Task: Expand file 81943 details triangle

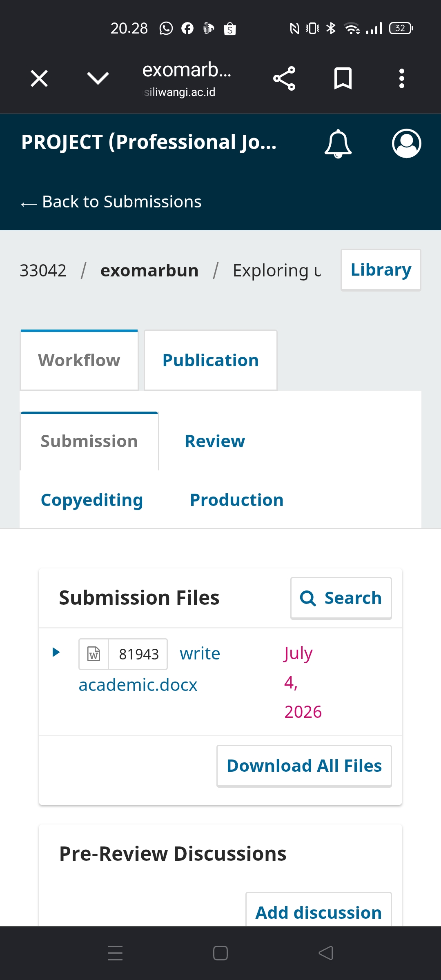Action: coord(56,652)
